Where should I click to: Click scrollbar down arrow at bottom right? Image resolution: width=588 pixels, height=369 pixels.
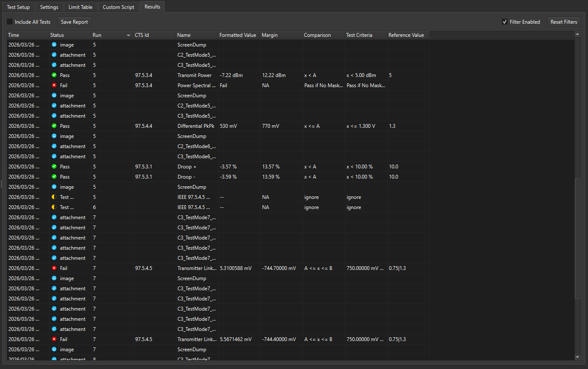(577, 358)
